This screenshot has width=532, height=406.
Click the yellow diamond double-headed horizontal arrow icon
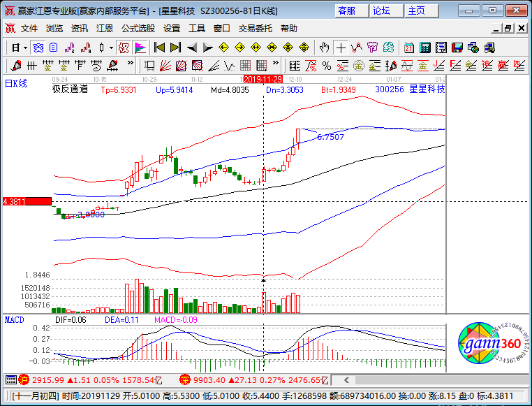tap(256, 48)
